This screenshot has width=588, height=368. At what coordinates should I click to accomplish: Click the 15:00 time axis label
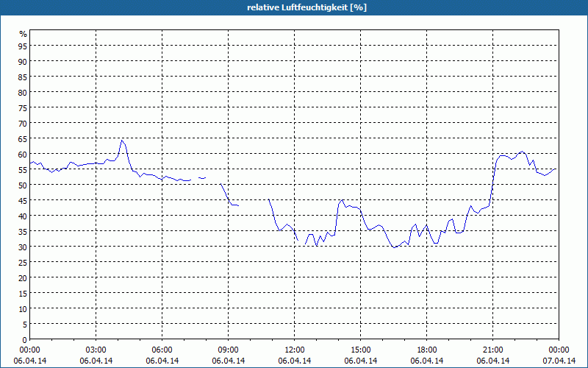tap(361, 350)
